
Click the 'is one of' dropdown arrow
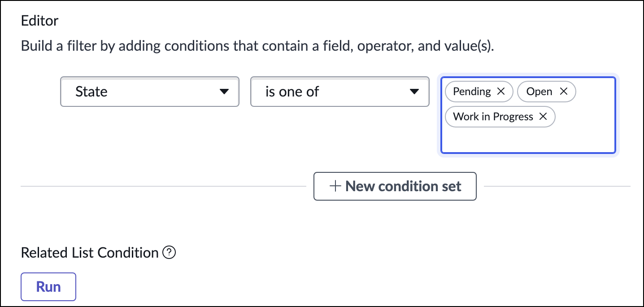[414, 92]
